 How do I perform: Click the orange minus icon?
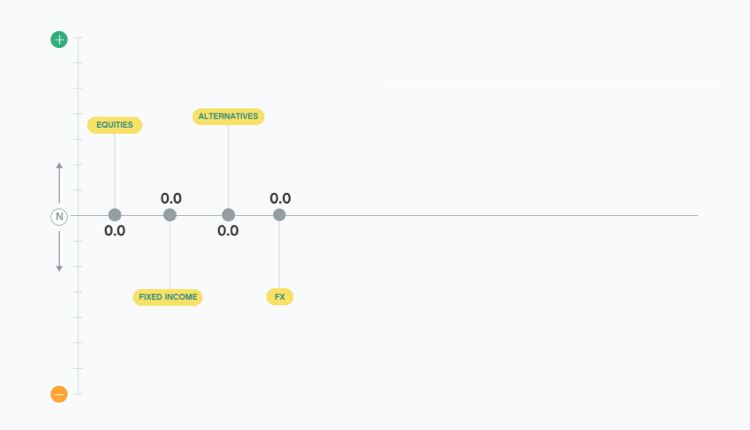[x=59, y=394]
